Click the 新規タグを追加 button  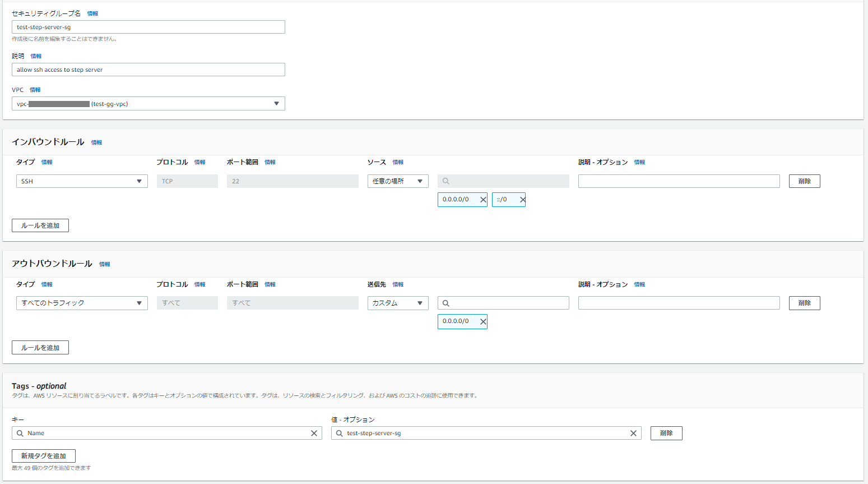pos(44,456)
